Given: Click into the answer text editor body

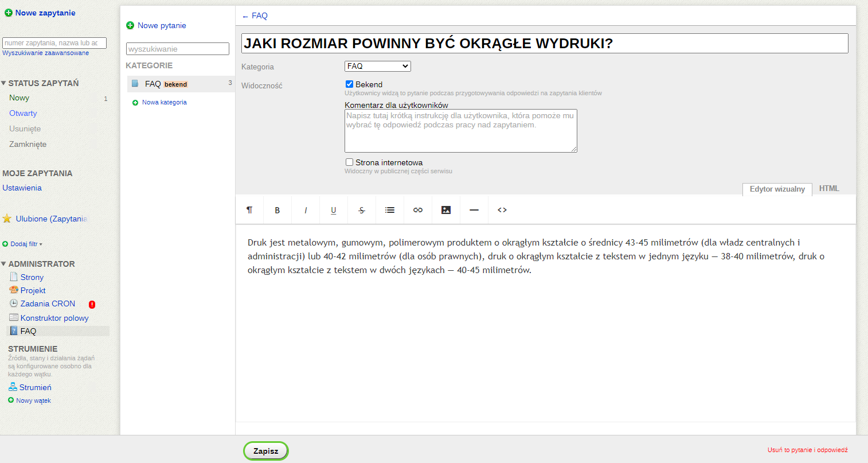Looking at the screenshot, I should (x=546, y=323).
